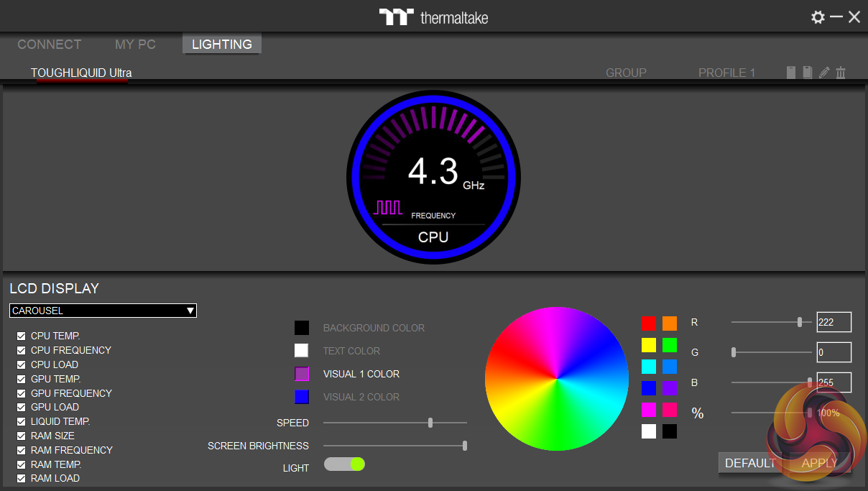Uncheck the RAM TEMP. checkbox

pyautogui.click(x=21, y=464)
